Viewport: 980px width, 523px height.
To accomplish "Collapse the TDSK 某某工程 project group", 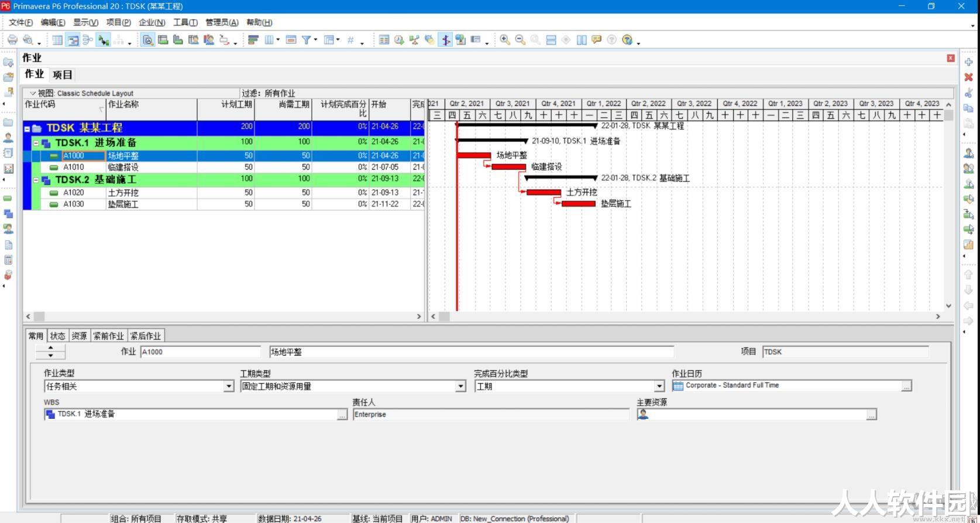I will click(27, 129).
